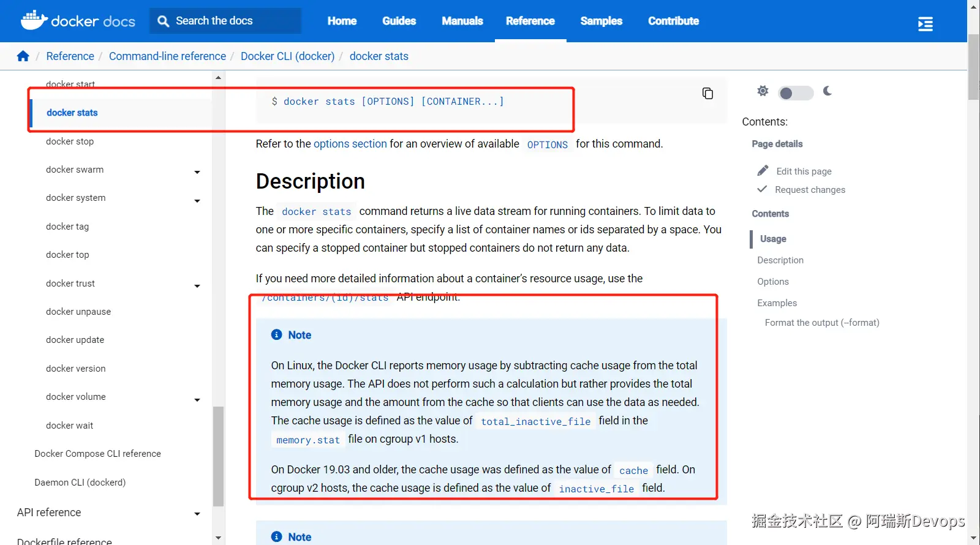
Task: Click the docker volume sidebar item
Action: (x=75, y=397)
